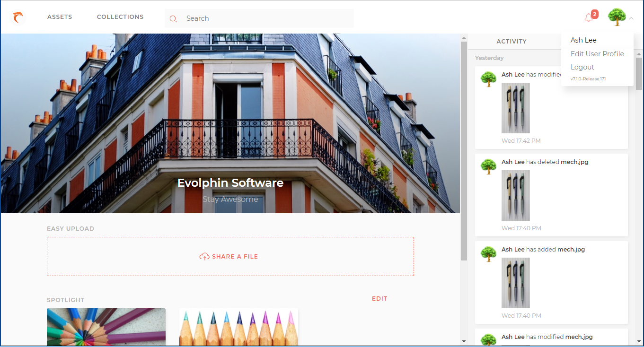
Task: Click added mech.jpg file name
Action: pyautogui.click(x=571, y=250)
